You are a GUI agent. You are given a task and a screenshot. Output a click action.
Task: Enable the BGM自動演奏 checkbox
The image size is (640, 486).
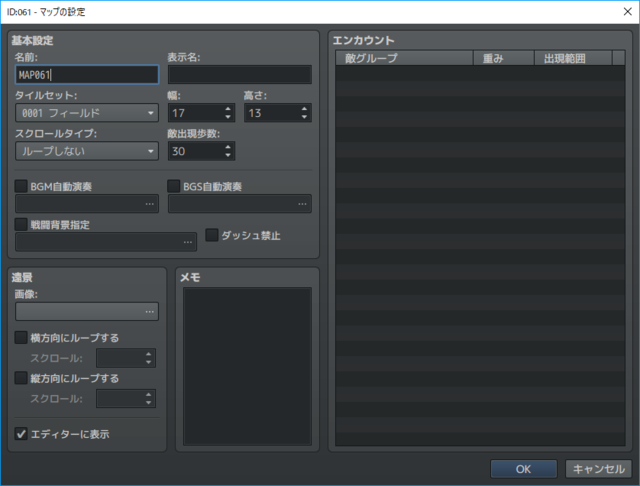pos(21,186)
